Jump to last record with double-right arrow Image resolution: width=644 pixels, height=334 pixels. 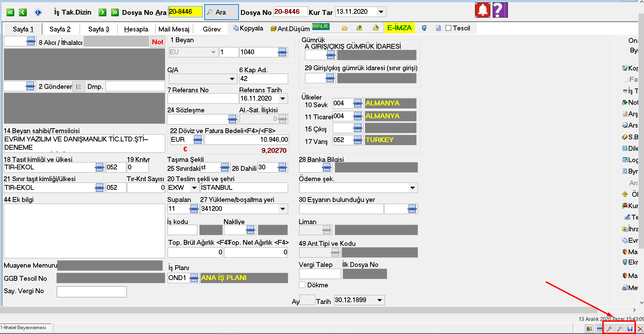115,12
